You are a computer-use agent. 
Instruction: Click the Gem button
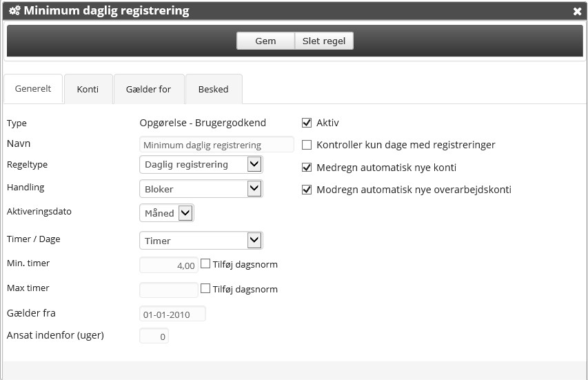click(x=265, y=41)
